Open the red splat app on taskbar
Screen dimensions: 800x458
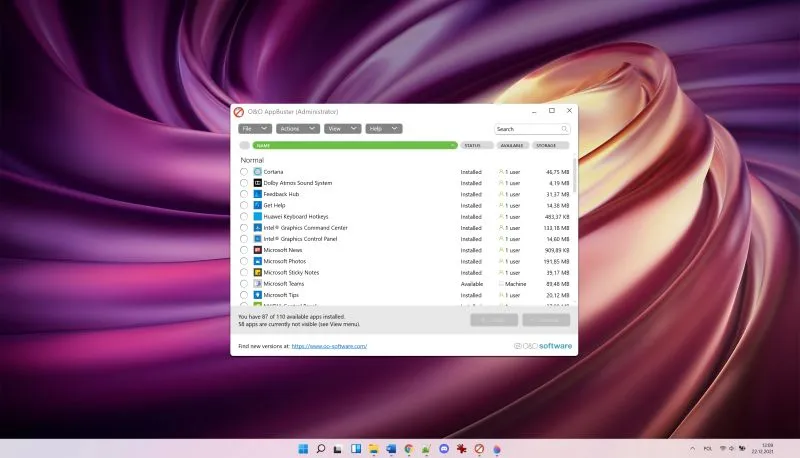tap(462, 449)
